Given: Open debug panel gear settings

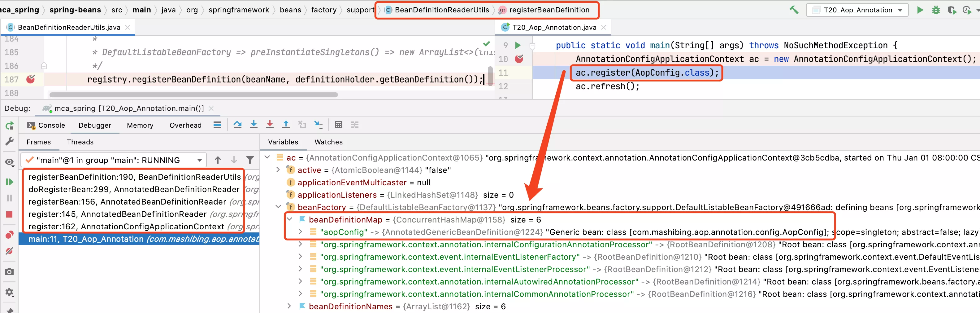Looking at the screenshot, I should pyautogui.click(x=10, y=293).
